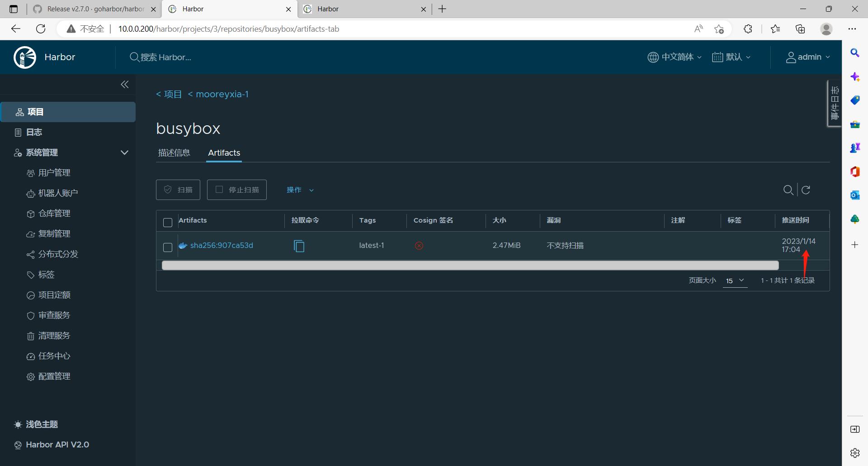The image size is (868, 466).
Task: Click the 扫描 scan button
Action: pyautogui.click(x=178, y=190)
